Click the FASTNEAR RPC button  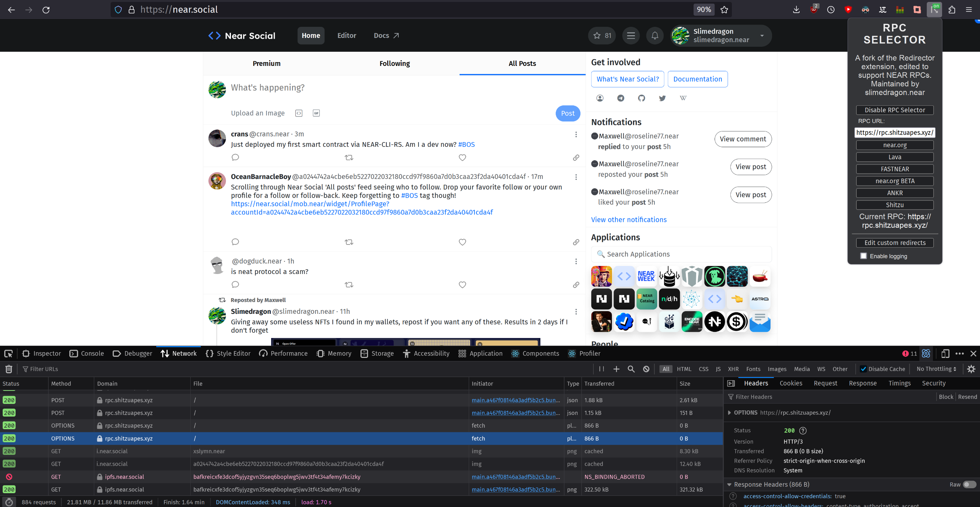pos(895,169)
